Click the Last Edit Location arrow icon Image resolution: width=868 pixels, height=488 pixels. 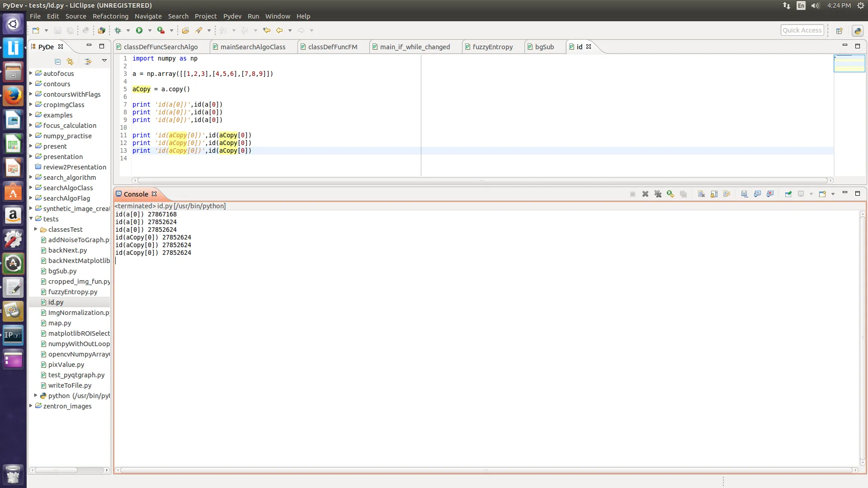pyautogui.click(x=267, y=30)
